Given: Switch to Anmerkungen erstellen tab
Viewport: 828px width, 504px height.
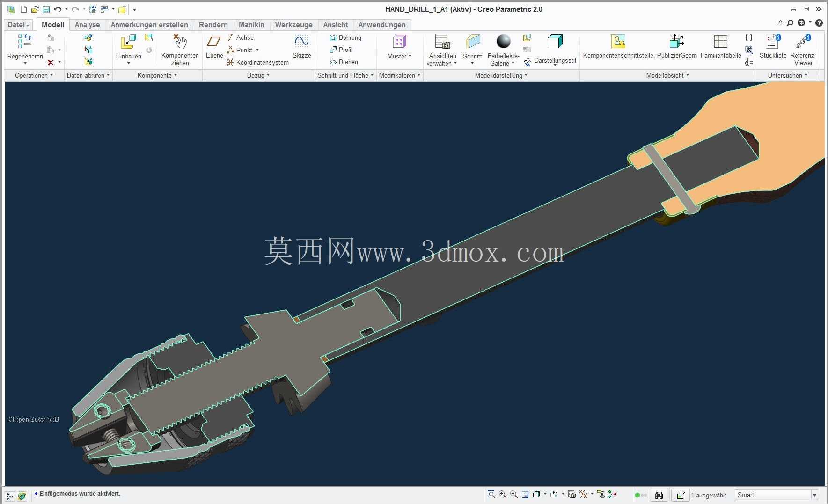Looking at the screenshot, I should point(149,25).
